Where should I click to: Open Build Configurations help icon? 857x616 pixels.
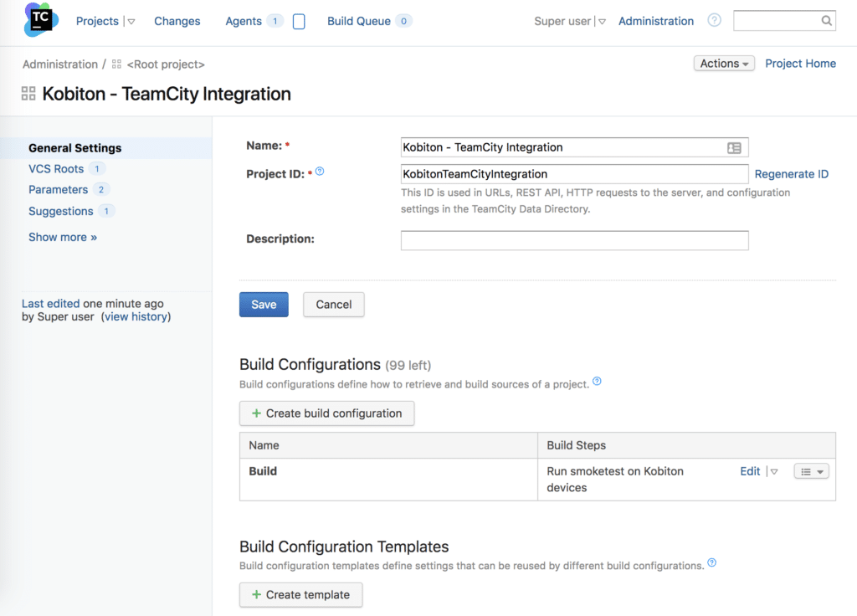(x=597, y=381)
